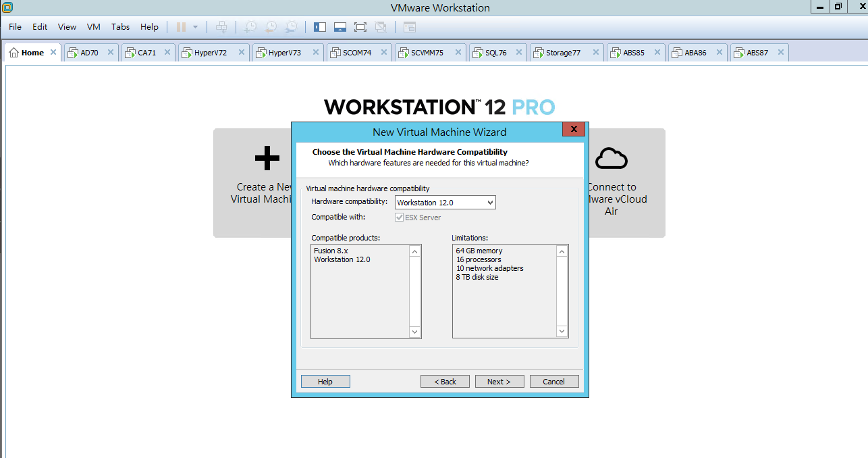The image size is (868, 458).
Task: Close the Home tab
Action: point(53,52)
